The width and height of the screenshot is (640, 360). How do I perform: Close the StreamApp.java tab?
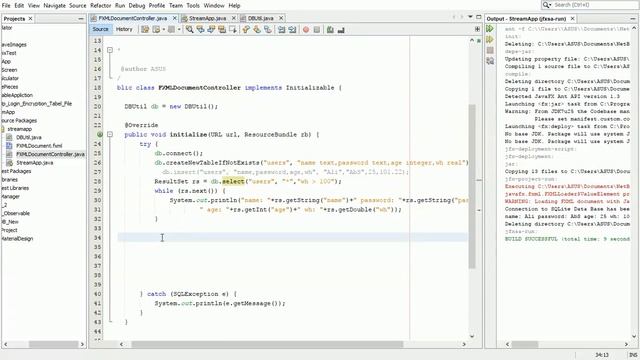coord(233,18)
